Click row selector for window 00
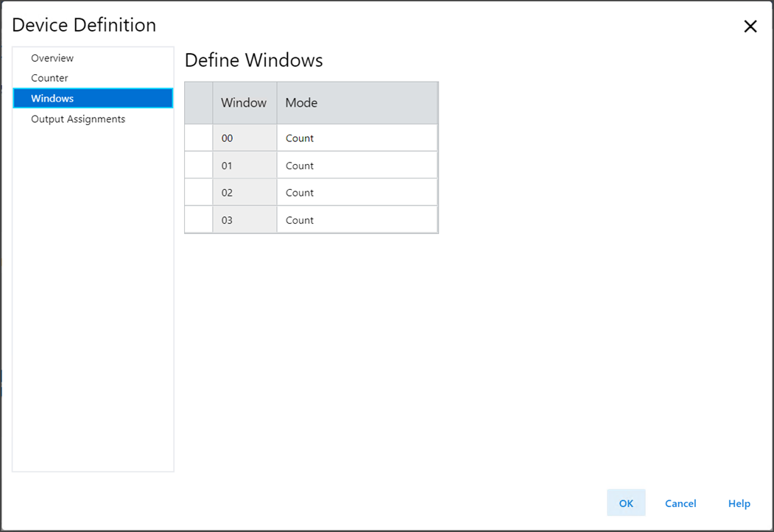This screenshot has height=532, width=774. point(198,138)
